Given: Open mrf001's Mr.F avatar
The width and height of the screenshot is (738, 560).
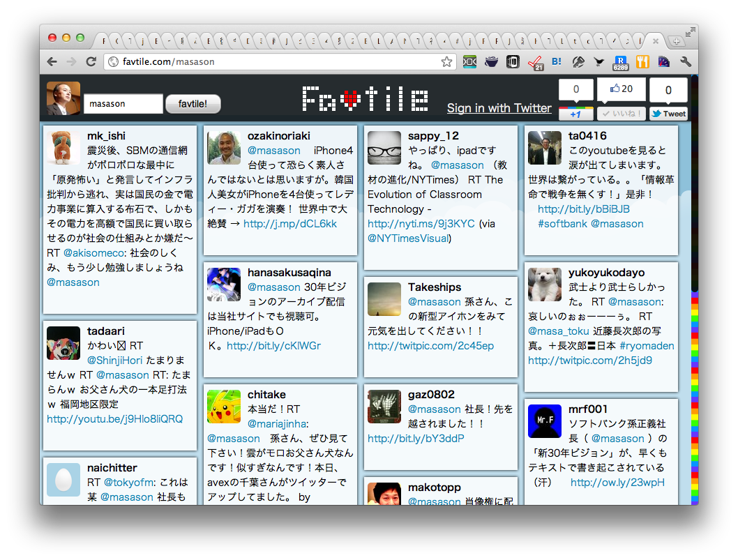Looking at the screenshot, I should point(545,421).
